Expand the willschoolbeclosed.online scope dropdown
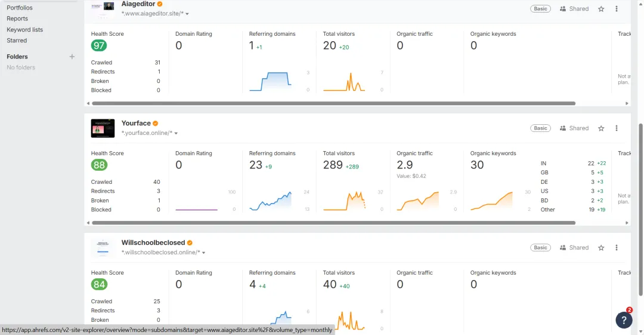 [204, 253]
